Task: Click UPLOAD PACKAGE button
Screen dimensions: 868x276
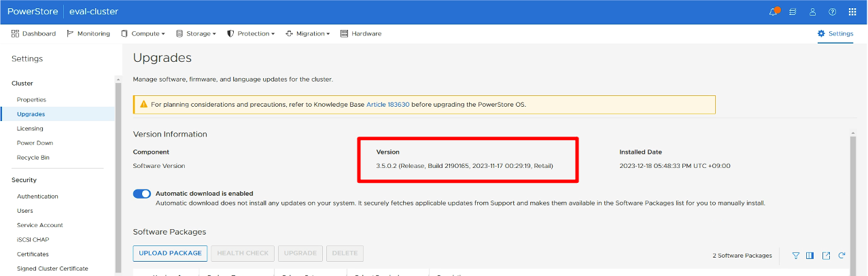Action: pos(170,254)
